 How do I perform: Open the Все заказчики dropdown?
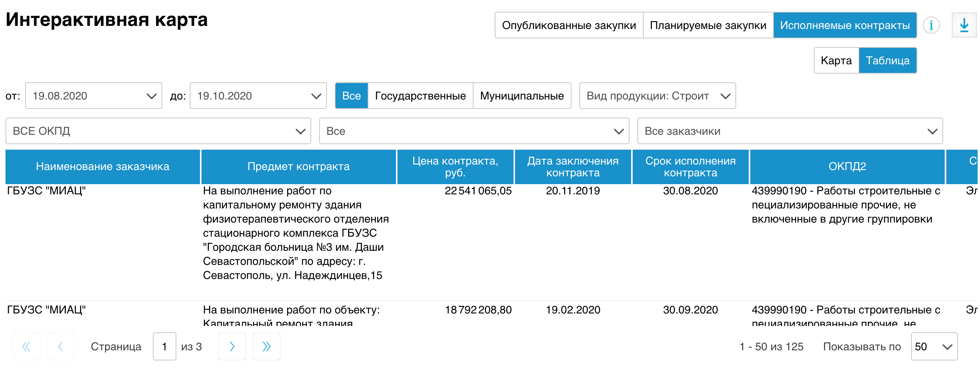point(789,131)
